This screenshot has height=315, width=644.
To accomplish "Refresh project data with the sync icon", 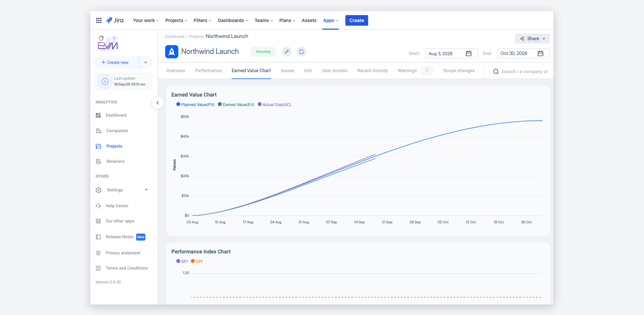I will [301, 52].
